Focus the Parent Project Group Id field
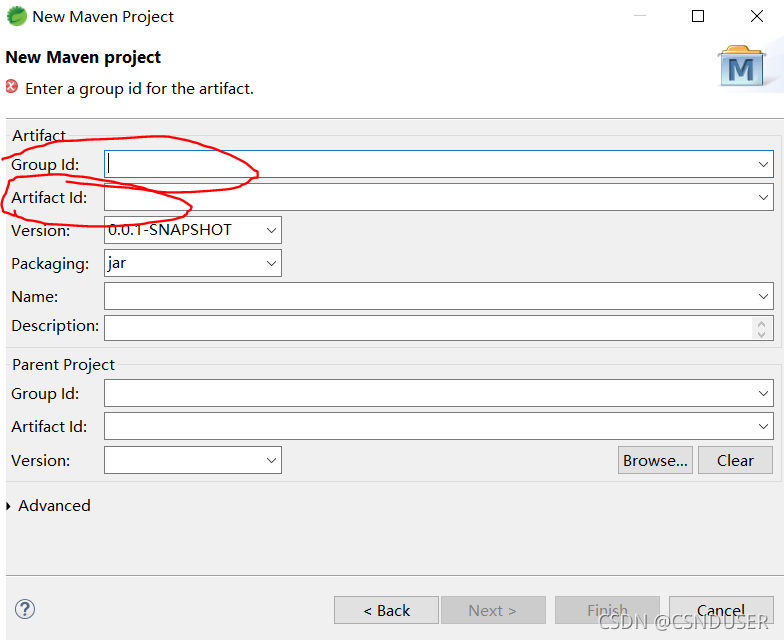The image size is (784, 640). (438, 394)
